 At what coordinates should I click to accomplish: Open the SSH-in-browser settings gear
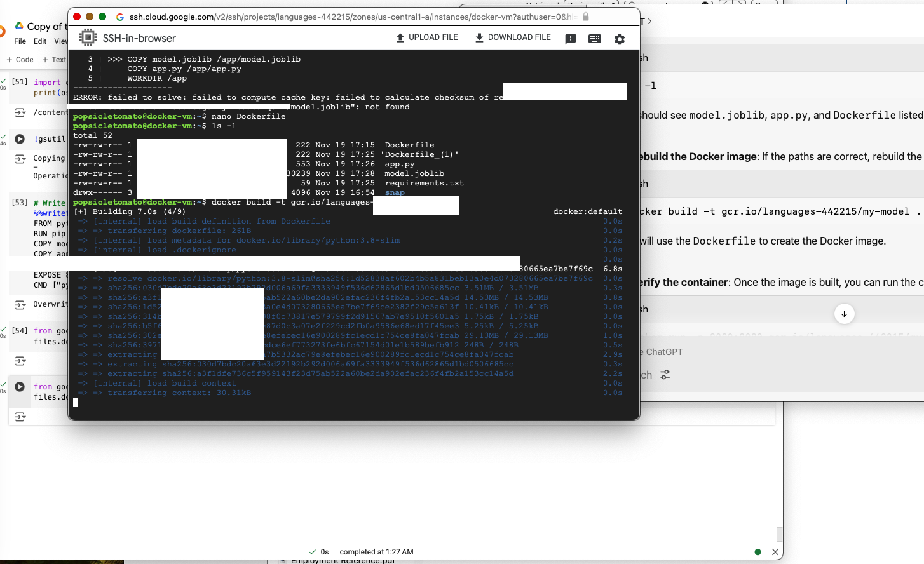(619, 38)
